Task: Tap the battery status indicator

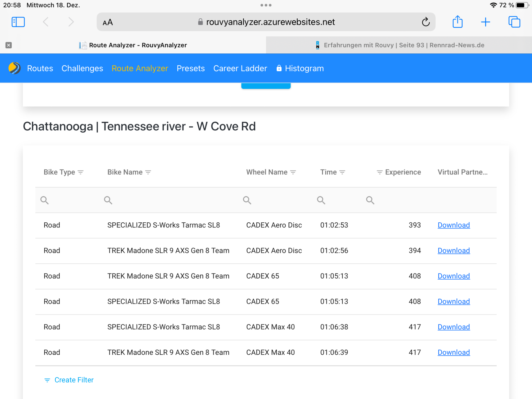Action: [522, 5]
